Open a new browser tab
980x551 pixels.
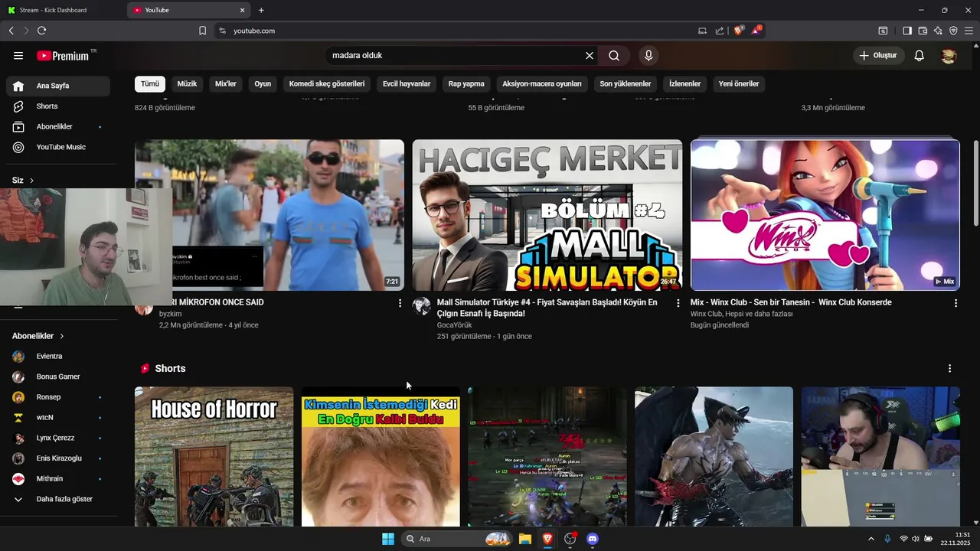point(261,10)
